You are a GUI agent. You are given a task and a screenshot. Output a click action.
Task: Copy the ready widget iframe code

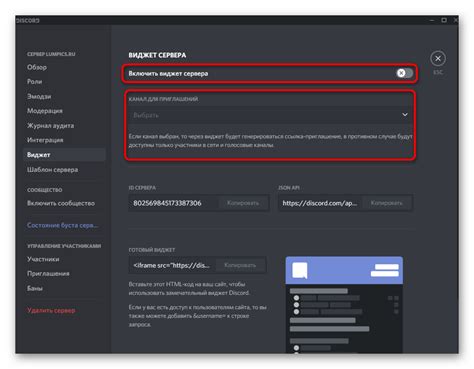coord(240,265)
